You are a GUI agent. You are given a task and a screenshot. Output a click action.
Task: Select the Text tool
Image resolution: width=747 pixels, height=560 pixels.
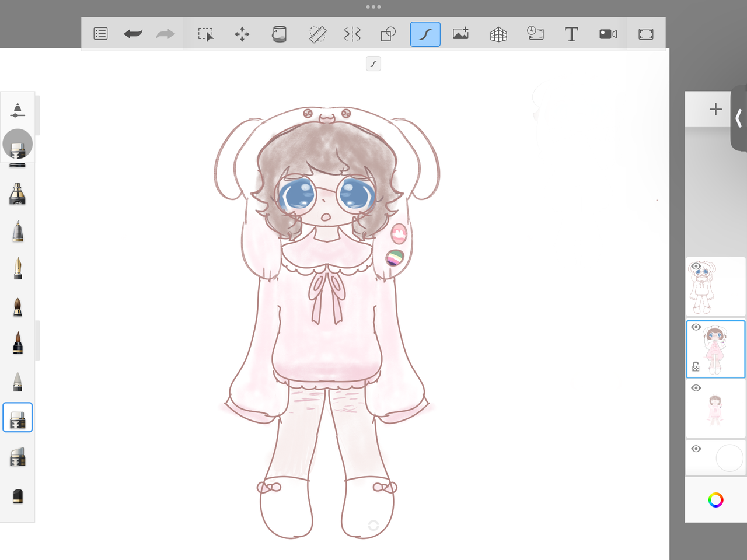pos(571,34)
